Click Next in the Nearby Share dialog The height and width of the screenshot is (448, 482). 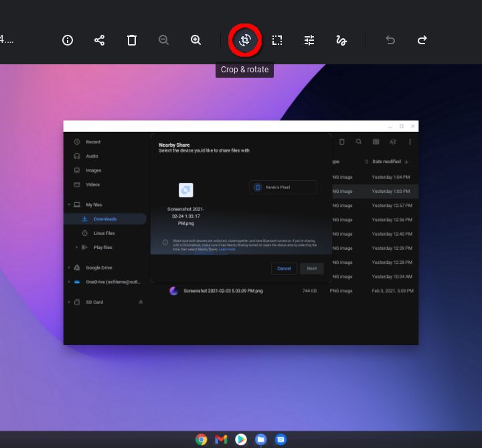coord(312,269)
